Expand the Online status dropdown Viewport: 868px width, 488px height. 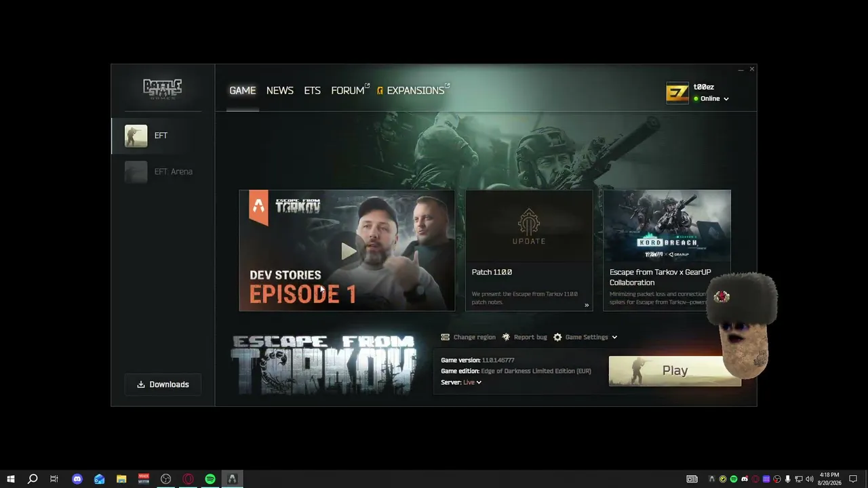tap(711, 99)
